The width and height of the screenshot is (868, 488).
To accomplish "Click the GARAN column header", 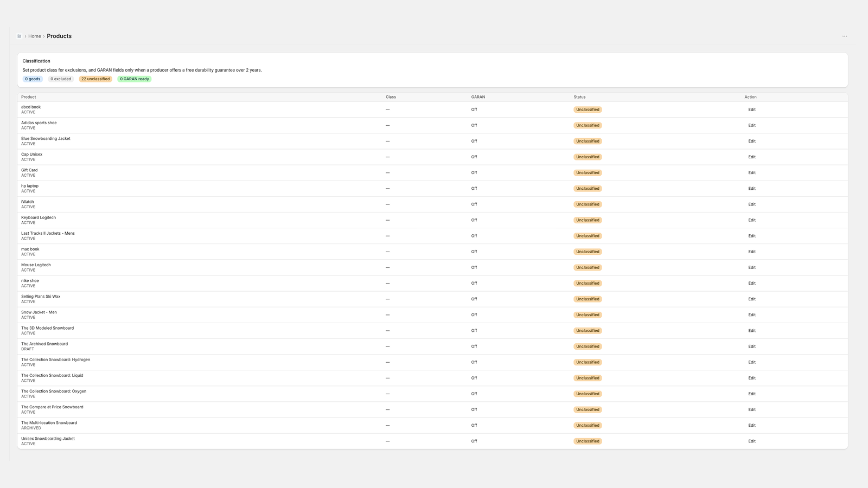I will (x=478, y=97).
